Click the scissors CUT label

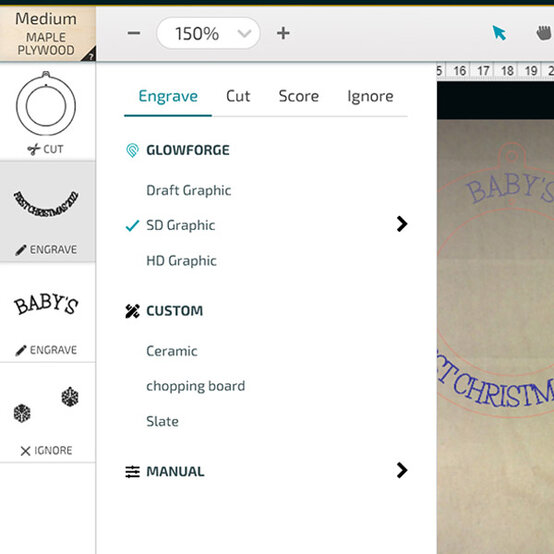[46, 149]
